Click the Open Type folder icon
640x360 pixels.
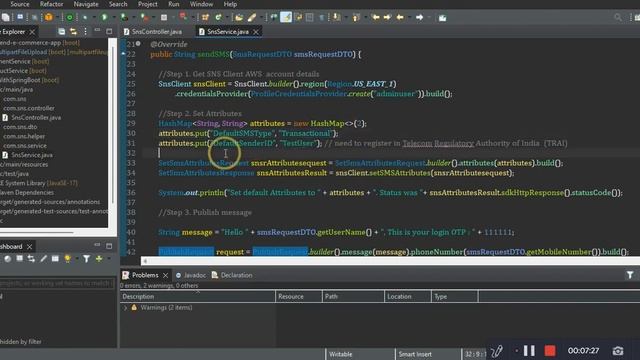239,17
